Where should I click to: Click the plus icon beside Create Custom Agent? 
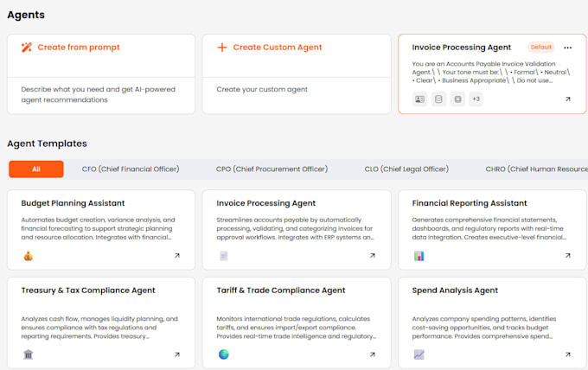pyautogui.click(x=222, y=48)
